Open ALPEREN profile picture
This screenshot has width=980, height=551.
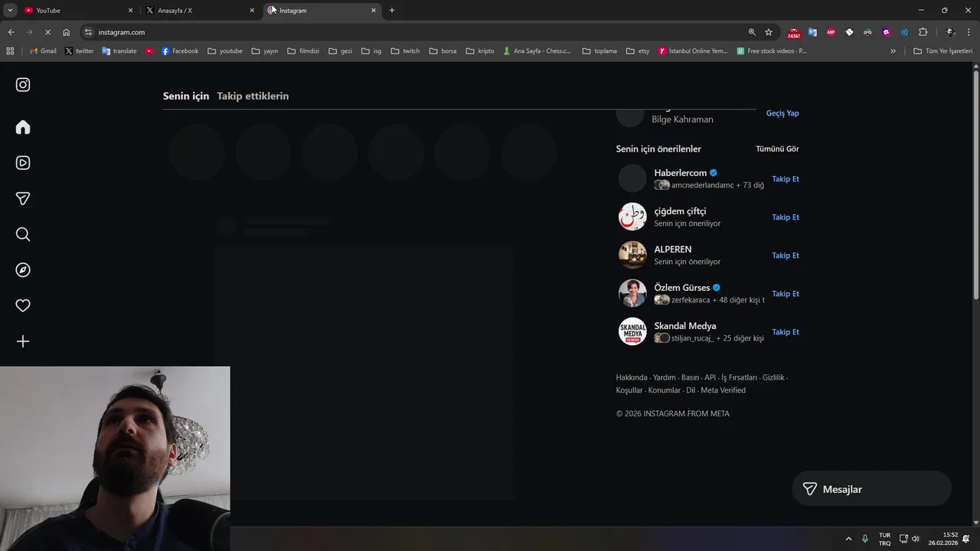coord(632,255)
